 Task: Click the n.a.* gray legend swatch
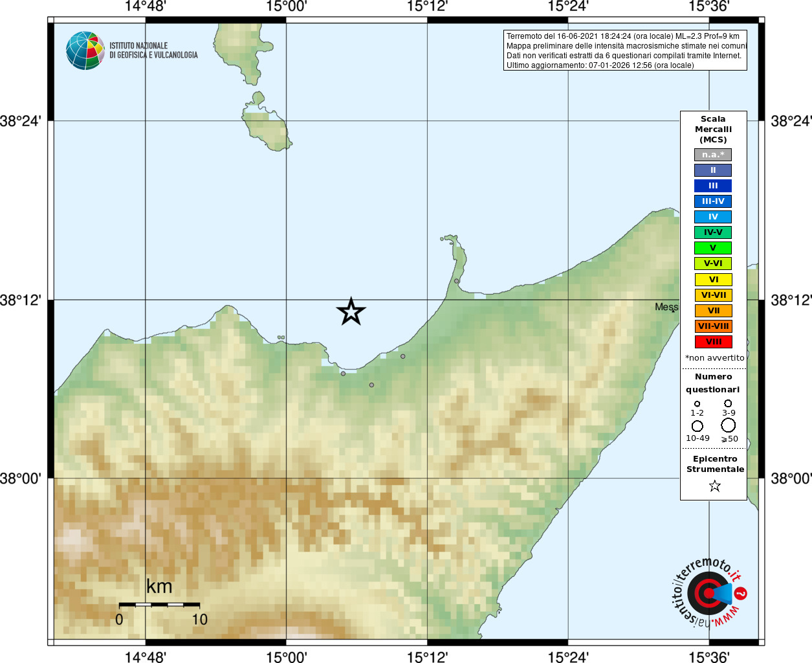coord(713,155)
